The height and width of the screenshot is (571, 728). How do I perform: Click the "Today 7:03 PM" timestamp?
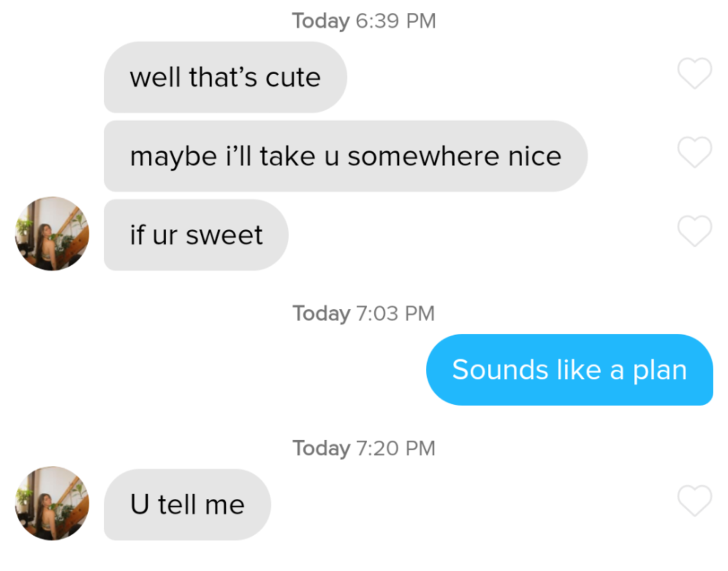(364, 313)
